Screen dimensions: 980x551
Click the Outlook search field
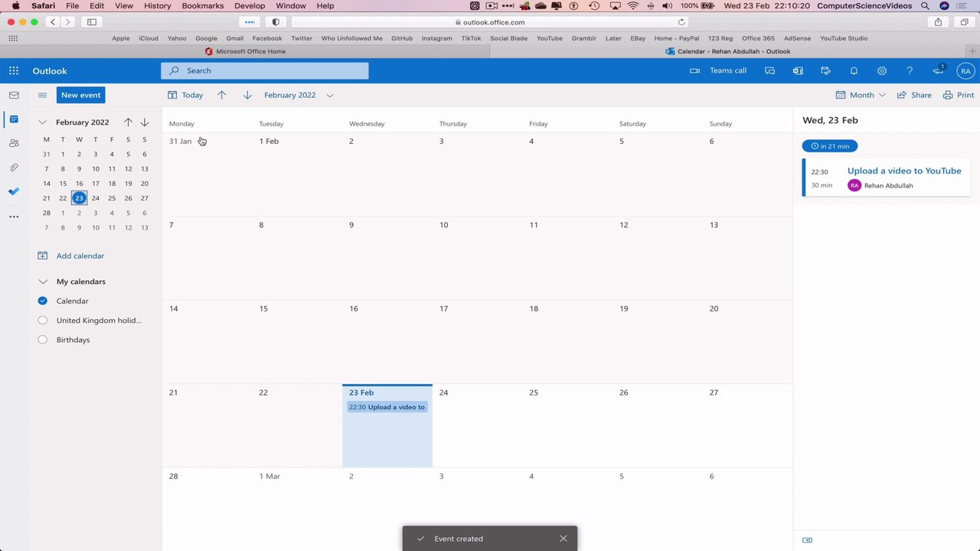pyautogui.click(x=264, y=70)
